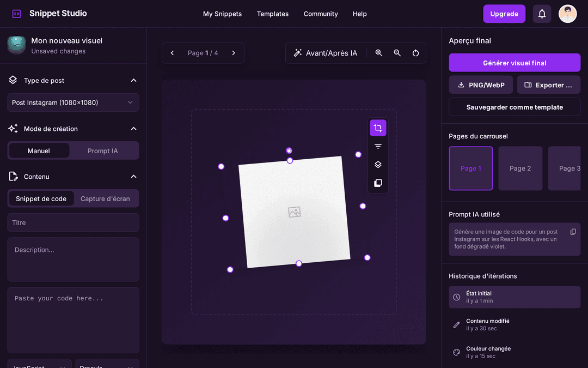
Task: Collapse the Type de post section
Action: coord(133,80)
